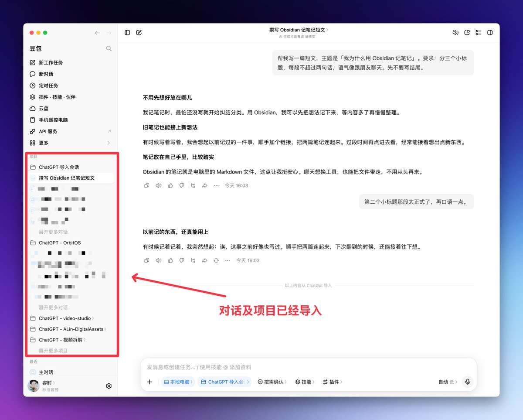Click 展开更多对话 under ChatGPT 导入会话
The height and width of the screenshot is (420, 523).
coord(53,232)
